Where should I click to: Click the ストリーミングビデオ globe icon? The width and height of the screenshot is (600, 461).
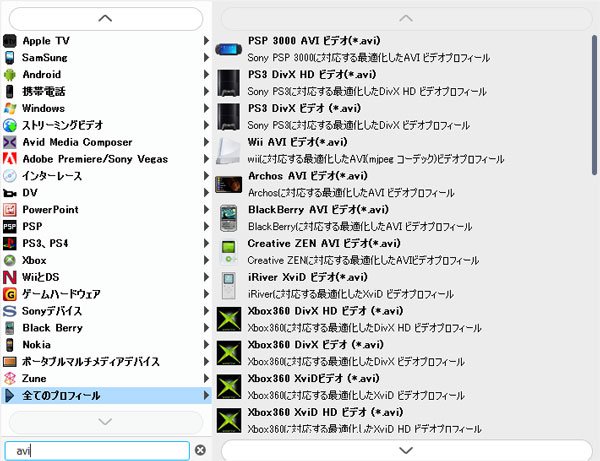10,125
